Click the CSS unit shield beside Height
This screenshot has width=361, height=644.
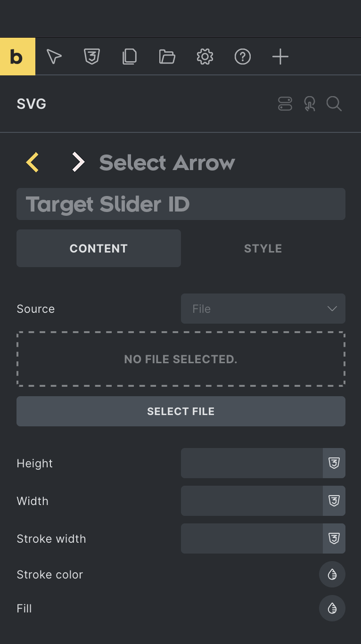(333, 463)
